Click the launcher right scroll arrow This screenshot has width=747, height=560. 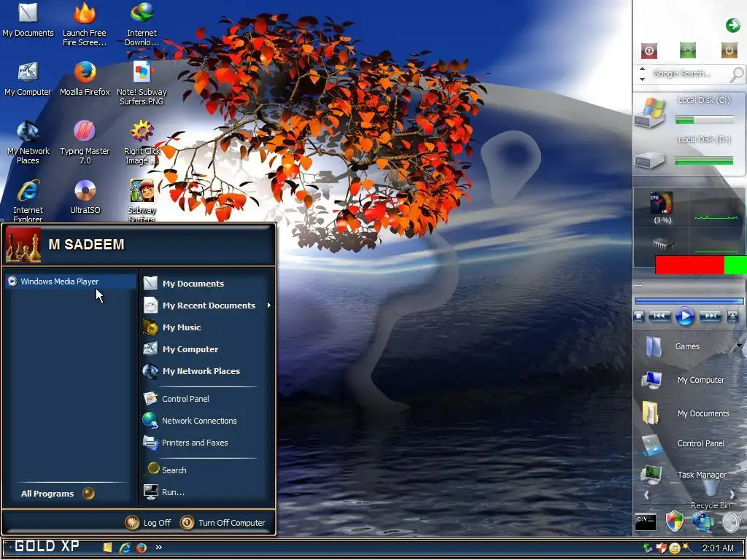732,495
